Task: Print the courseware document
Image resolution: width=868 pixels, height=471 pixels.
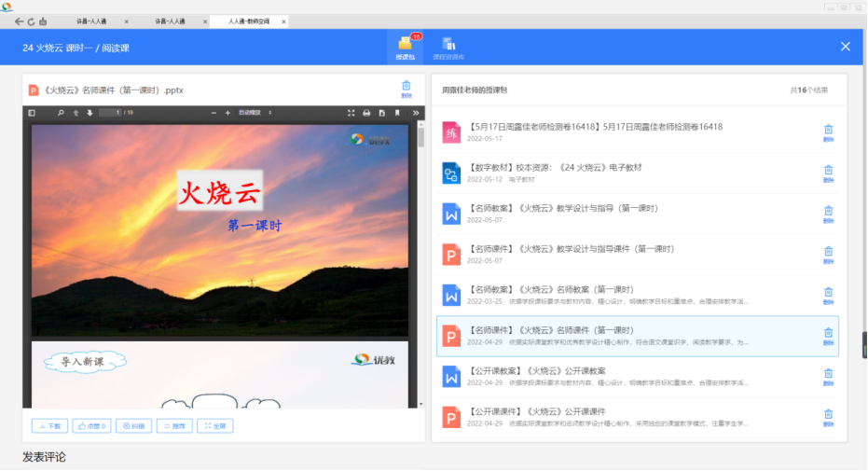Action: (x=366, y=113)
